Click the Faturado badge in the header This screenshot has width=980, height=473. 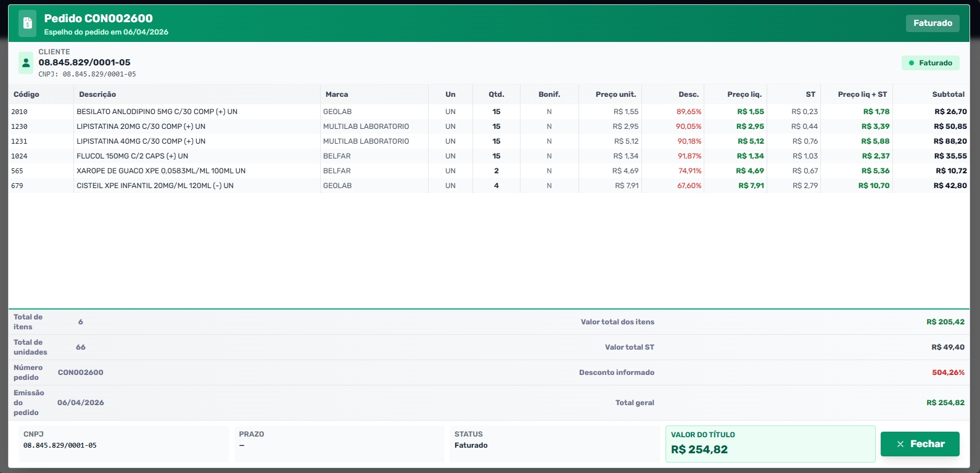[x=933, y=23]
